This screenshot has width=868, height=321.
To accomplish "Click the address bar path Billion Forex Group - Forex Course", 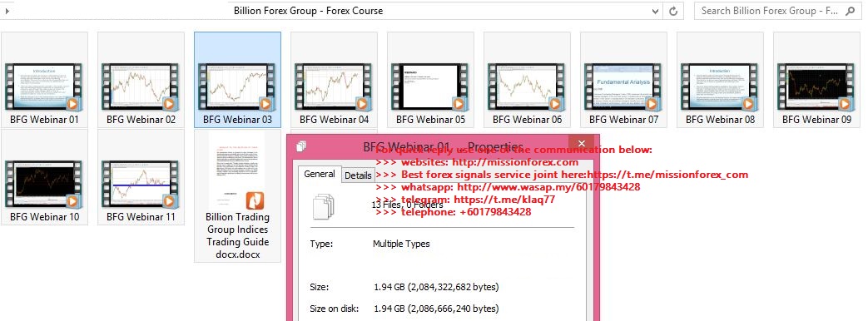I will 308,11.
